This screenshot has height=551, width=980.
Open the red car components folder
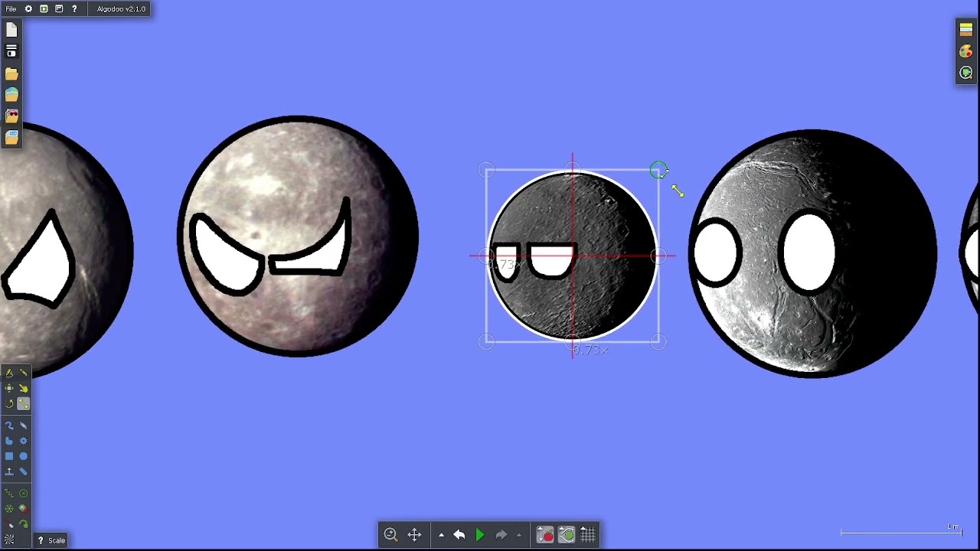[x=11, y=116]
